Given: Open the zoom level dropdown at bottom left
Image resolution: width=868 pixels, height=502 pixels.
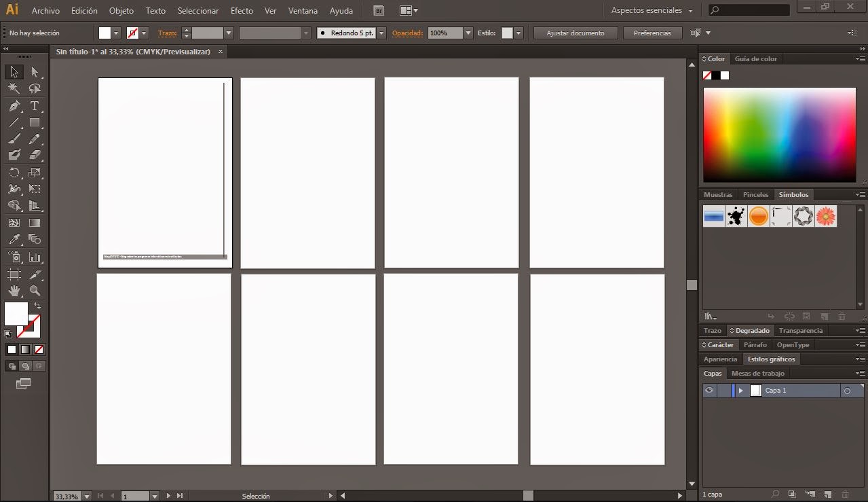Looking at the screenshot, I should (x=86, y=496).
